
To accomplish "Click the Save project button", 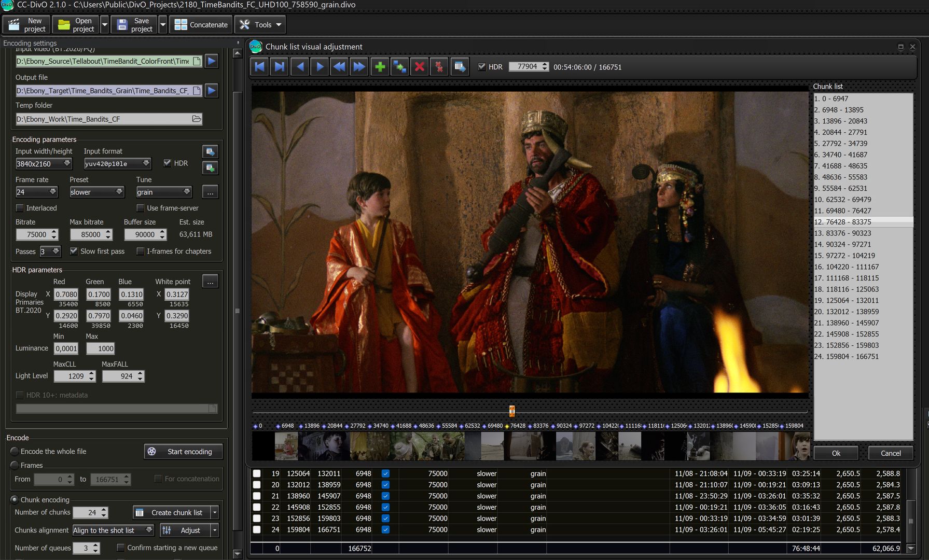I will (x=134, y=25).
